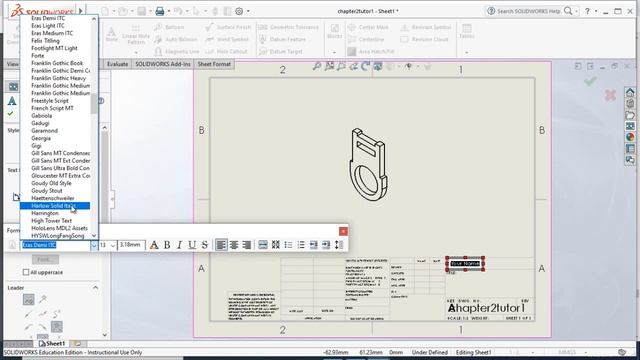Open the text color picker
The height and width of the screenshot is (360, 640).
pyautogui.click(x=154, y=245)
